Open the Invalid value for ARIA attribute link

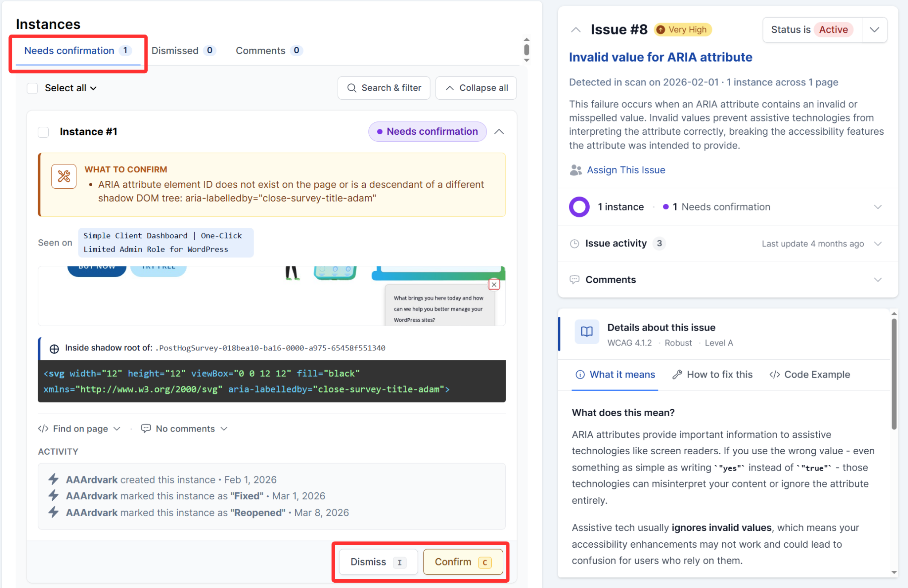point(661,57)
